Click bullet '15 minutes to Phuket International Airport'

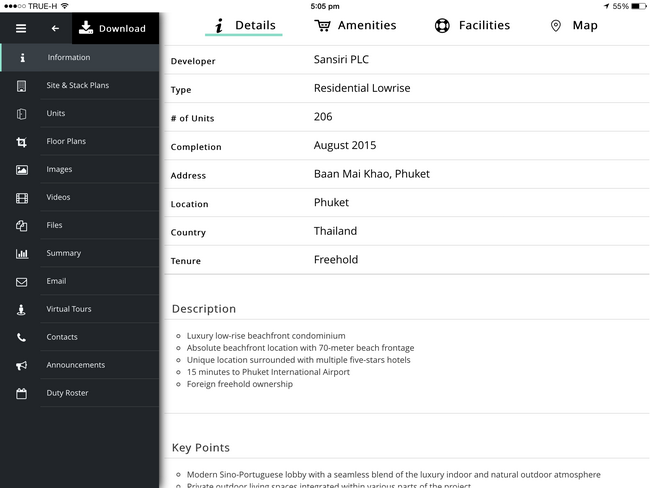pyautogui.click(x=268, y=372)
